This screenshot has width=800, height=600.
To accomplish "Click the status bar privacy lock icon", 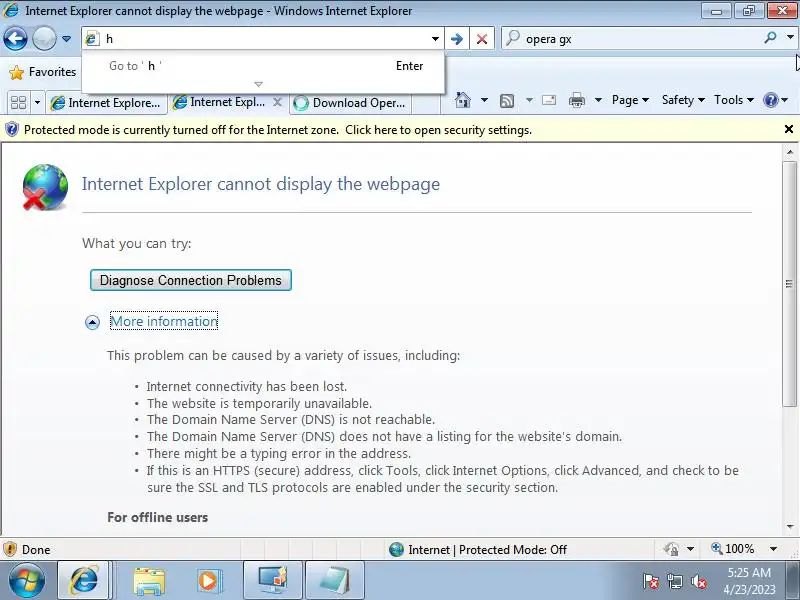I will coord(671,549).
